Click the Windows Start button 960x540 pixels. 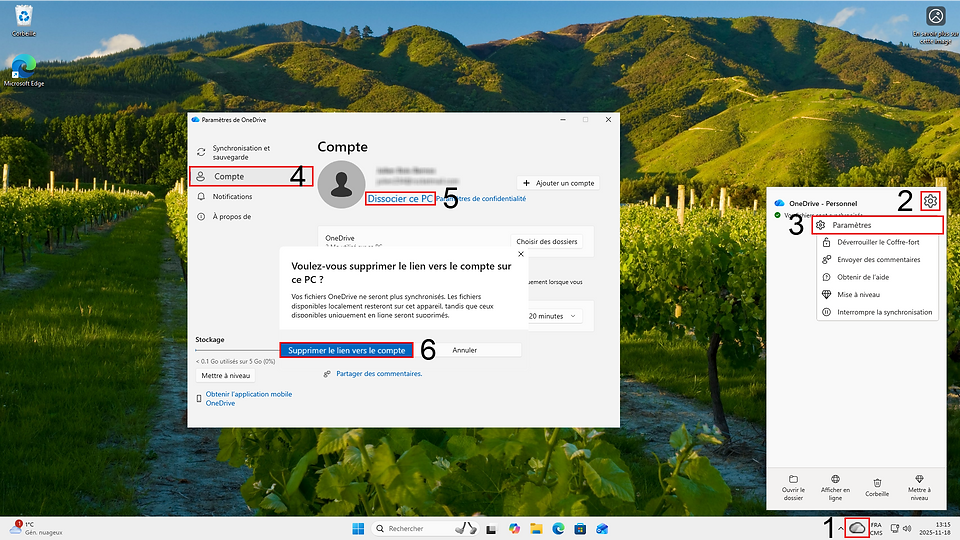click(x=358, y=528)
